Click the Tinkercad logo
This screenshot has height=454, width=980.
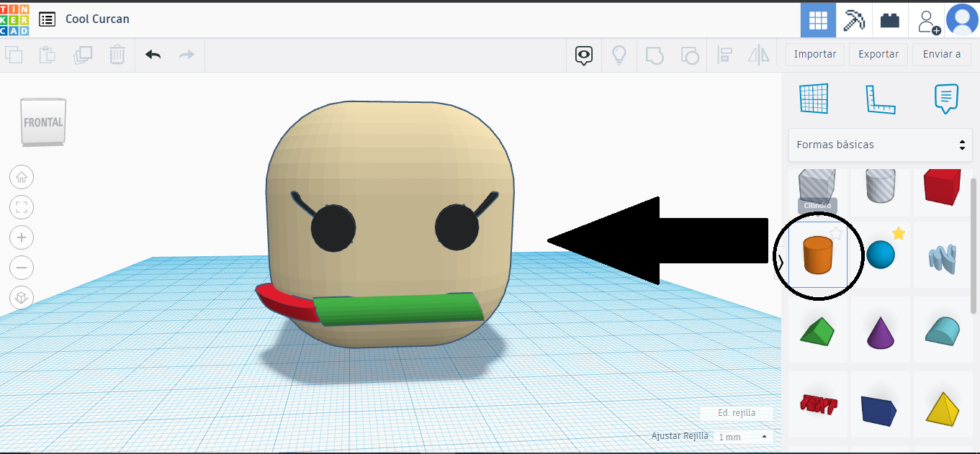(14, 19)
